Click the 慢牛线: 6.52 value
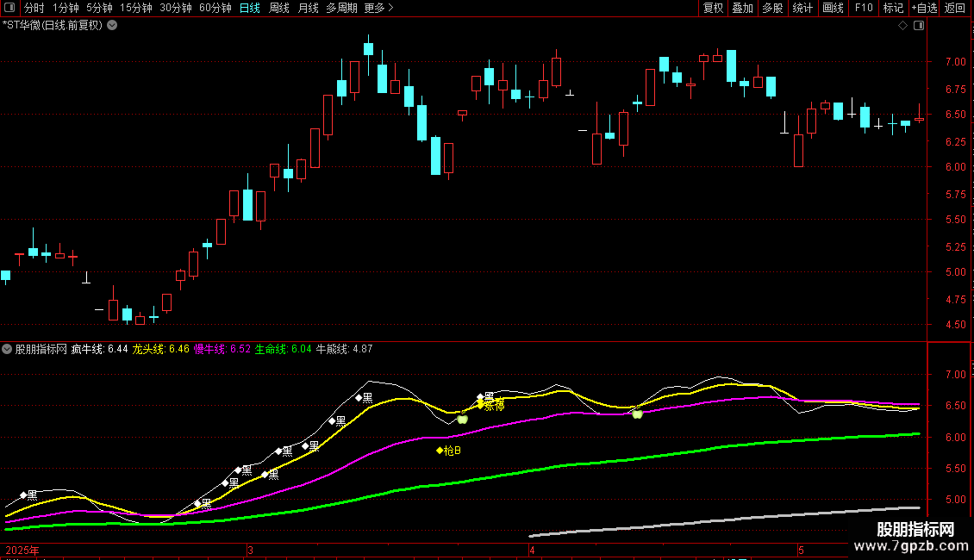974x560 pixels. click(x=222, y=350)
